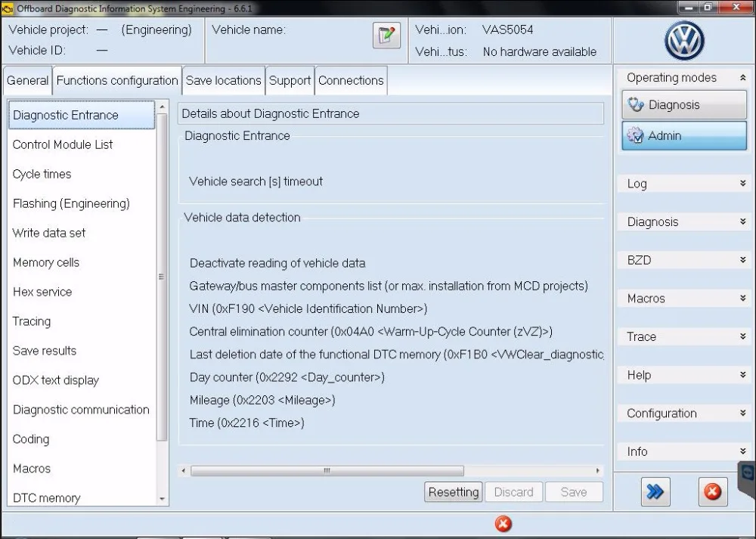Click the red X icon in bottom status bar
756x539 pixels.
(503, 524)
